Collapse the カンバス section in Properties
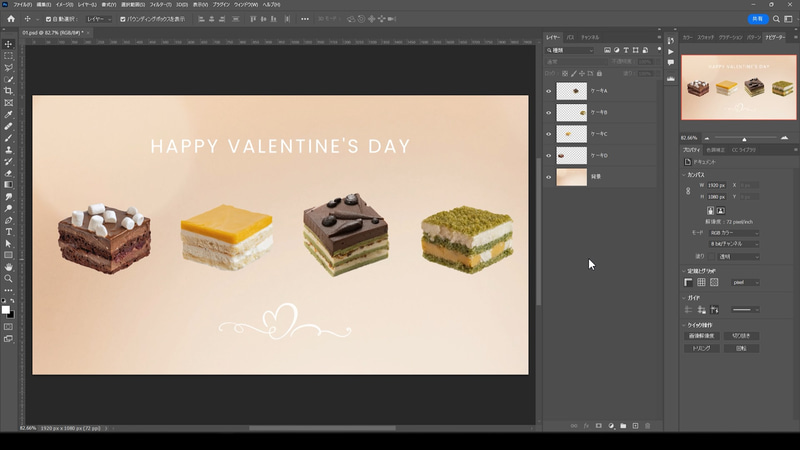The image size is (800, 450). tap(684, 174)
